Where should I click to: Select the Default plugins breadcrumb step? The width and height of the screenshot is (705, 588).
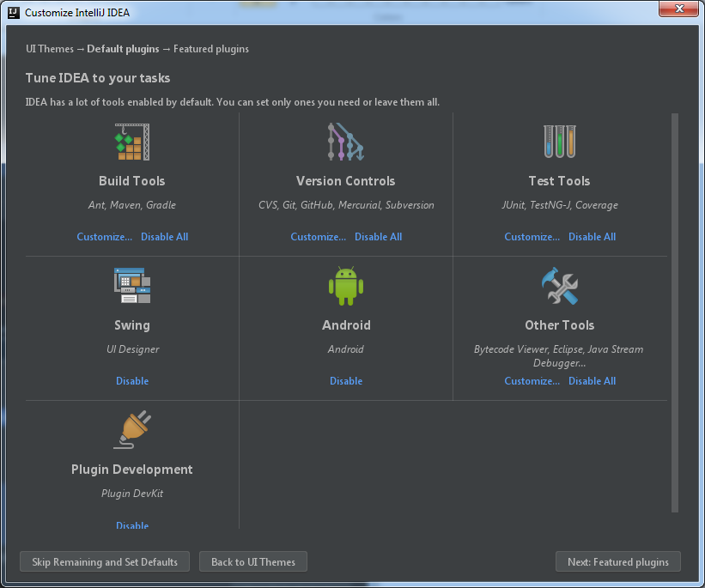[123, 49]
